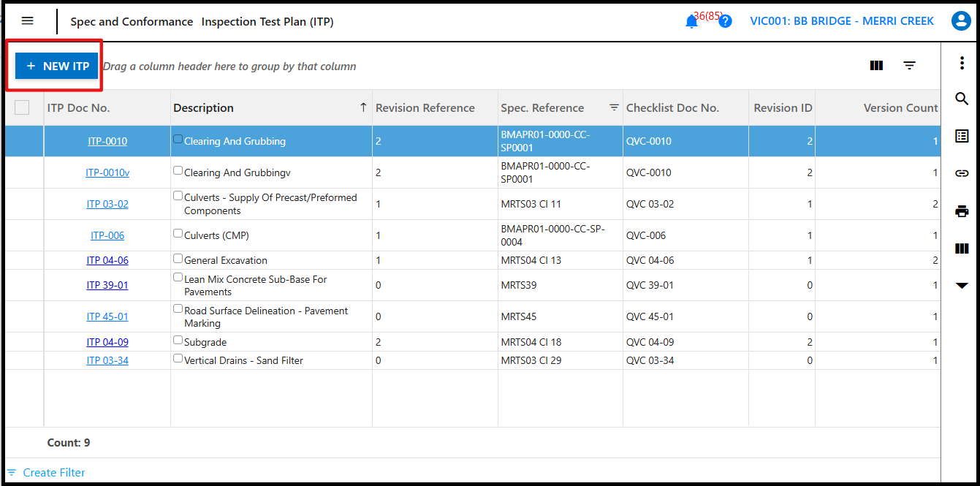The width and height of the screenshot is (980, 486).
Task: Select Create Filter at the bottom
Action: (46, 472)
